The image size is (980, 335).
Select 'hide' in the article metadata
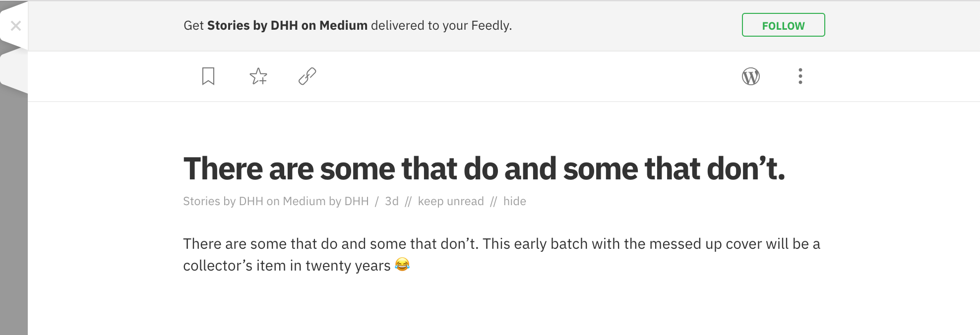[514, 201]
